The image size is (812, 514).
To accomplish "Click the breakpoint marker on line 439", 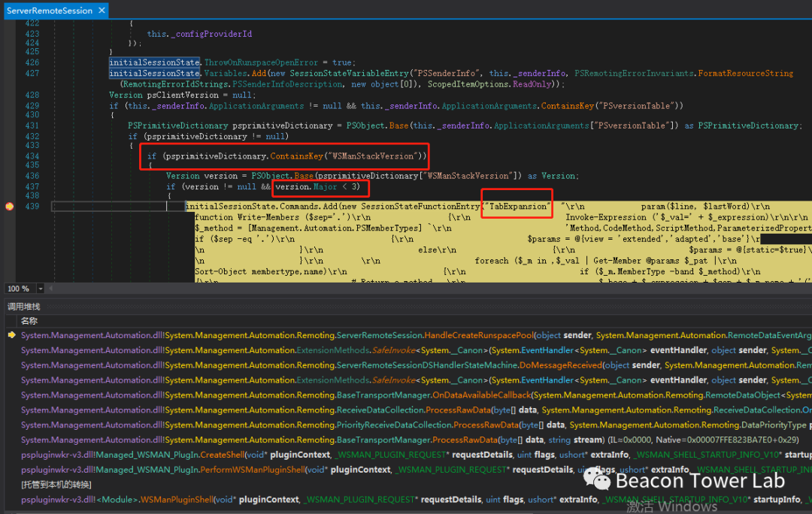I will (x=10, y=206).
